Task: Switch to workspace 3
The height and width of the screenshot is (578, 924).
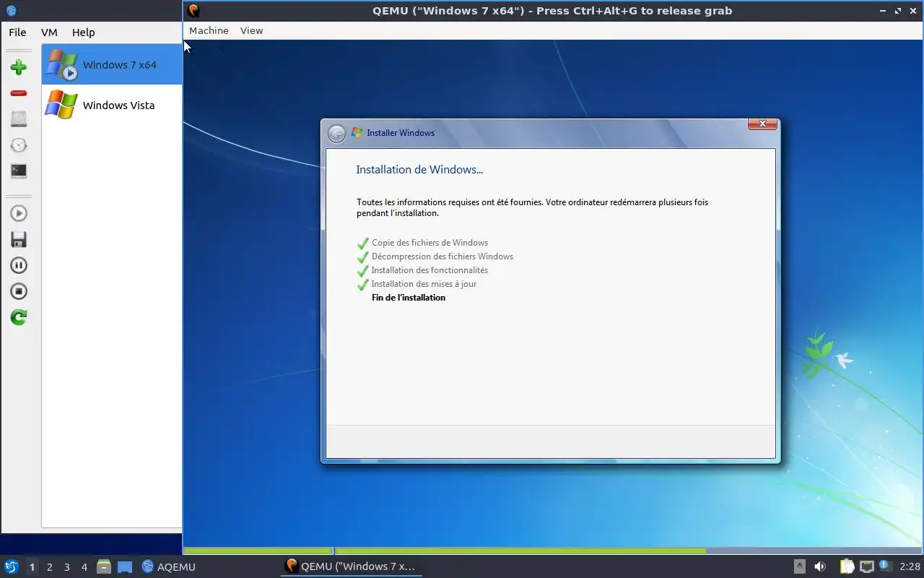Action: pos(66,567)
